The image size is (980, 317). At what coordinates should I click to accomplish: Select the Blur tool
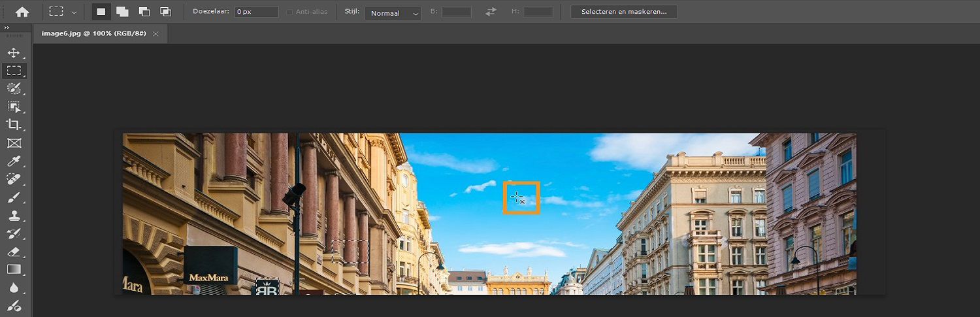[14, 287]
